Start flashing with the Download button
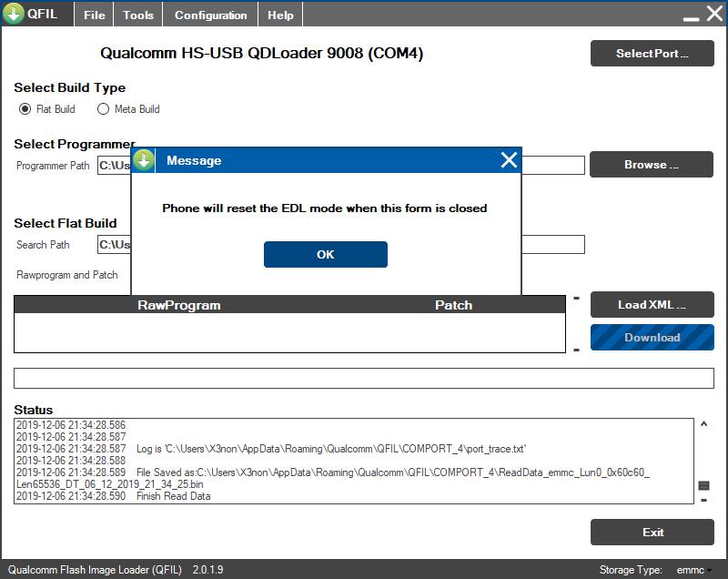Viewport: 728px width, 579px height. 652,338
